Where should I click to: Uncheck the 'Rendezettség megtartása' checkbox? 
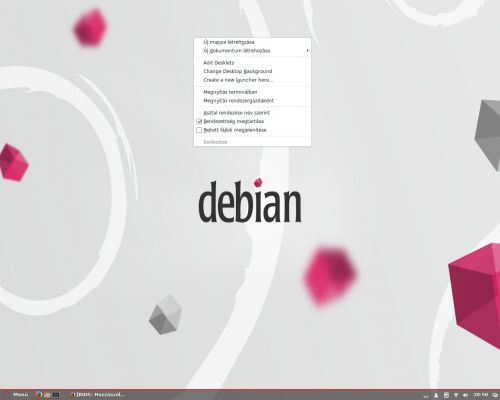coord(199,121)
